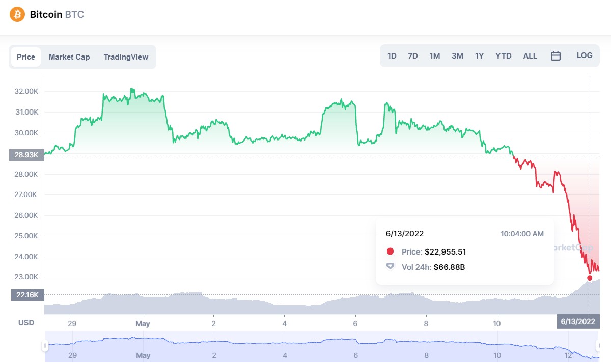
Task: Select the YTD time range
Action: click(503, 56)
